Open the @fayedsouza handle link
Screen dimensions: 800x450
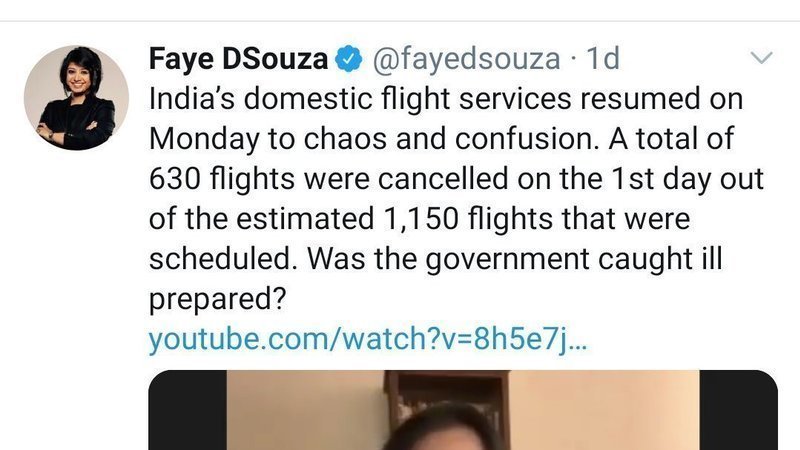click(x=466, y=59)
